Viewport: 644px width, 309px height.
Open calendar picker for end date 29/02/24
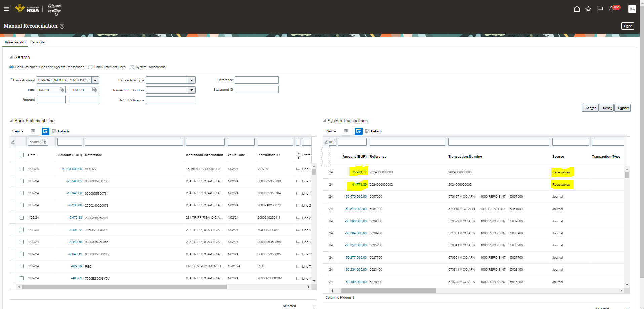click(94, 90)
